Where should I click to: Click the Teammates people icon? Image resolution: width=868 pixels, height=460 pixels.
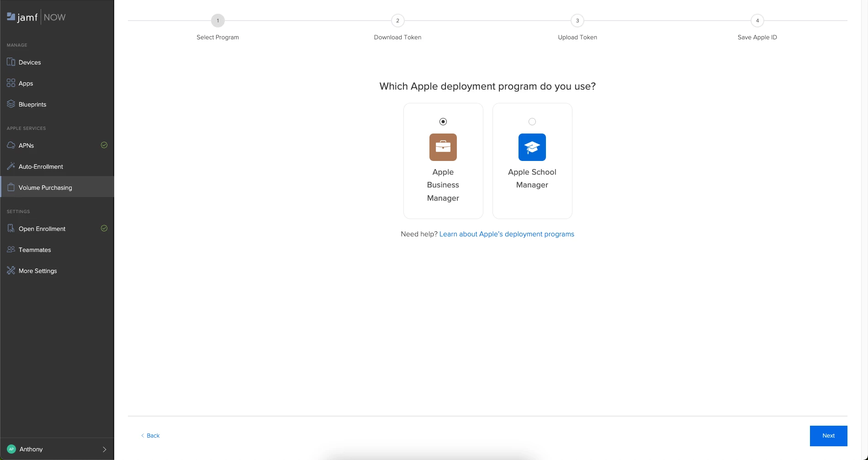(11, 249)
